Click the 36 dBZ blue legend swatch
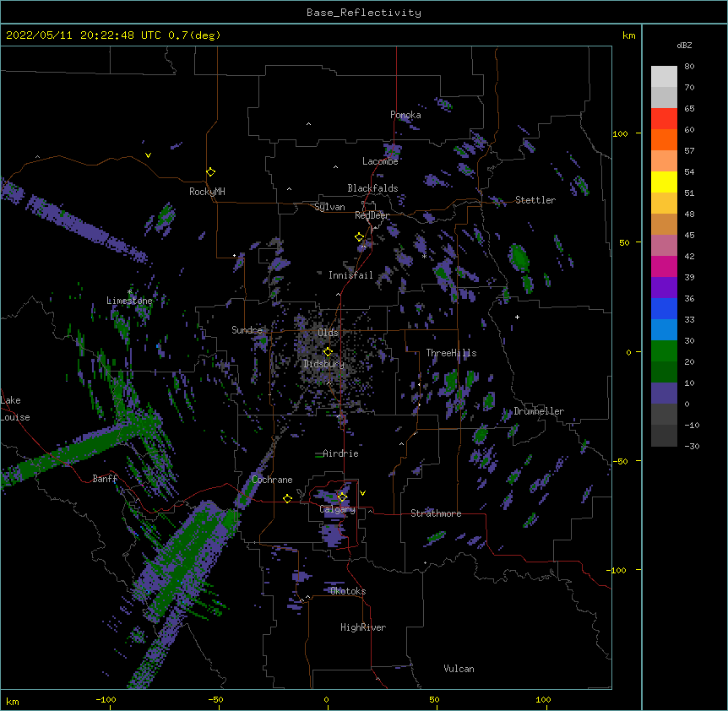The image size is (728, 711). click(664, 308)
